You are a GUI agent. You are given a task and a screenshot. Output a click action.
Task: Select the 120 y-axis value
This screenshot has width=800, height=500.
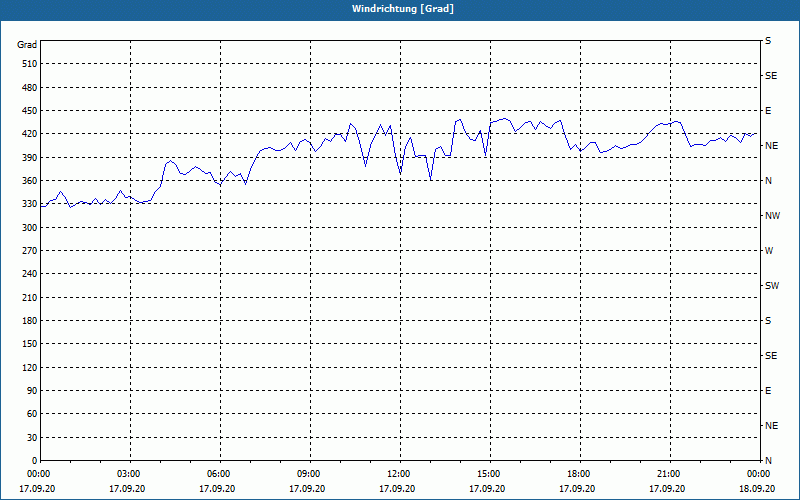[x=30, y=367]
